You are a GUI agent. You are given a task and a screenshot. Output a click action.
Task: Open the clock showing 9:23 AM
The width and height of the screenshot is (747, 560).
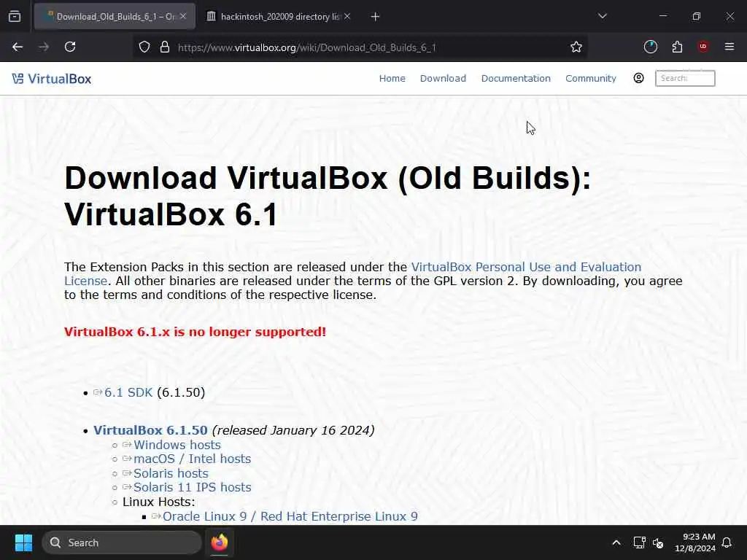point(695,542)
